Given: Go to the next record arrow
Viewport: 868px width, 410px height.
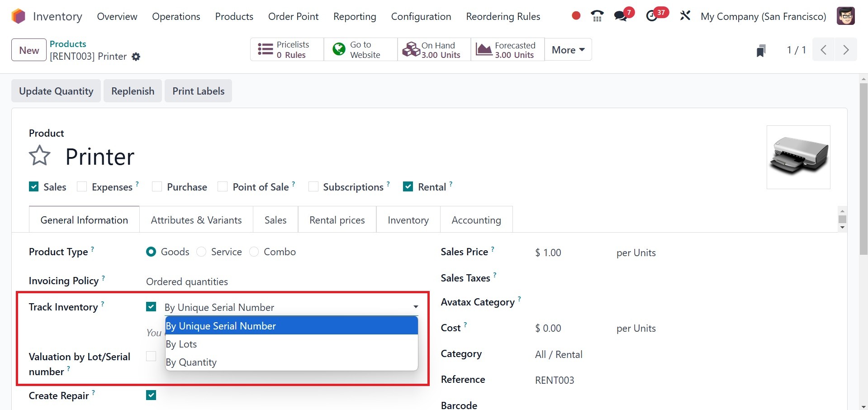Looking at the screenshot, I should pos(845,50).
